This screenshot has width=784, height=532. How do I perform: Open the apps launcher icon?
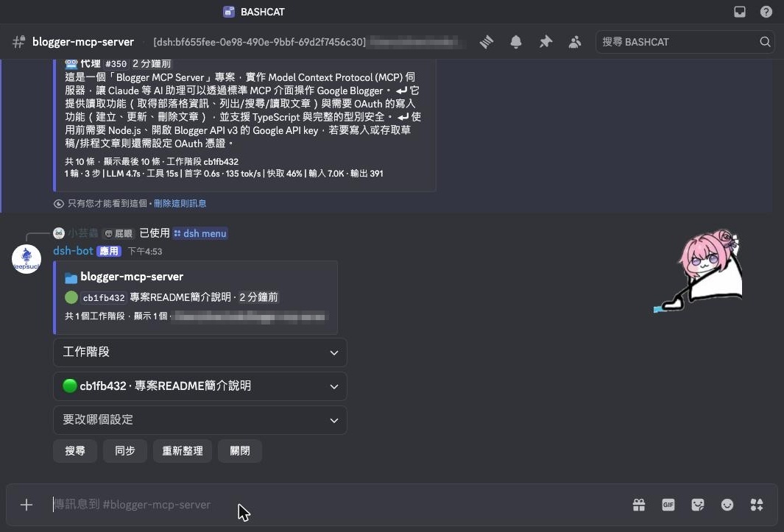pyautogui.click(x=757, y=505)
